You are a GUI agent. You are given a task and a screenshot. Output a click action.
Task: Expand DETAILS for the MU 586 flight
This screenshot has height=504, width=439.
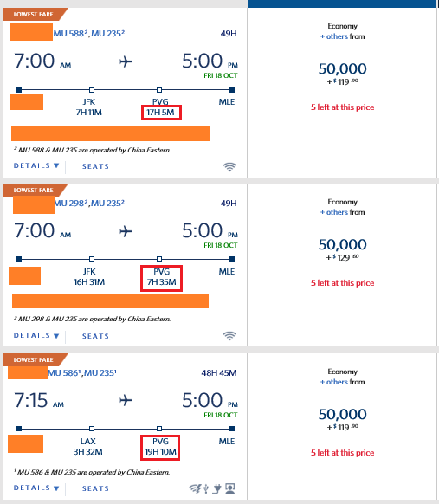(36, 488)
